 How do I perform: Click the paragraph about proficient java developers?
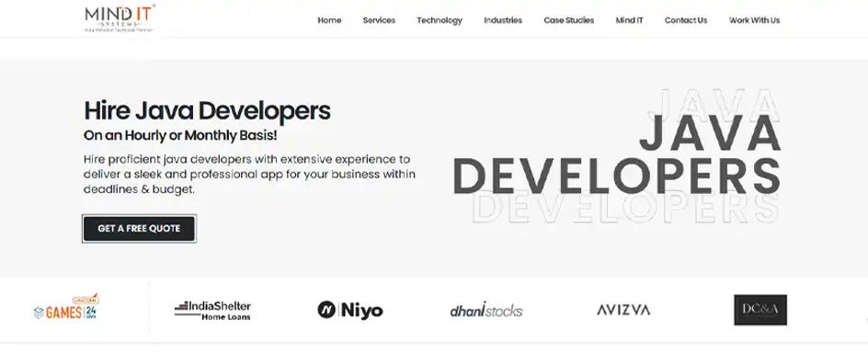250,174
